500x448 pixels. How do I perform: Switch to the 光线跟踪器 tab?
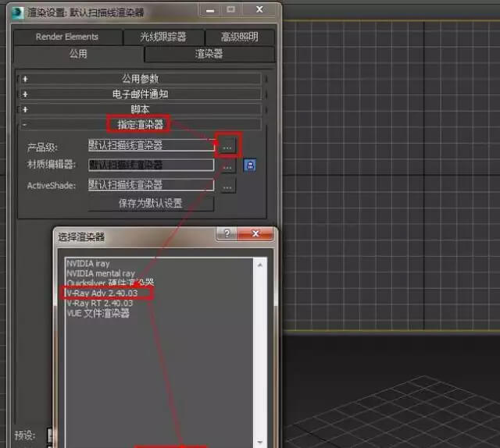click(163, 37)
